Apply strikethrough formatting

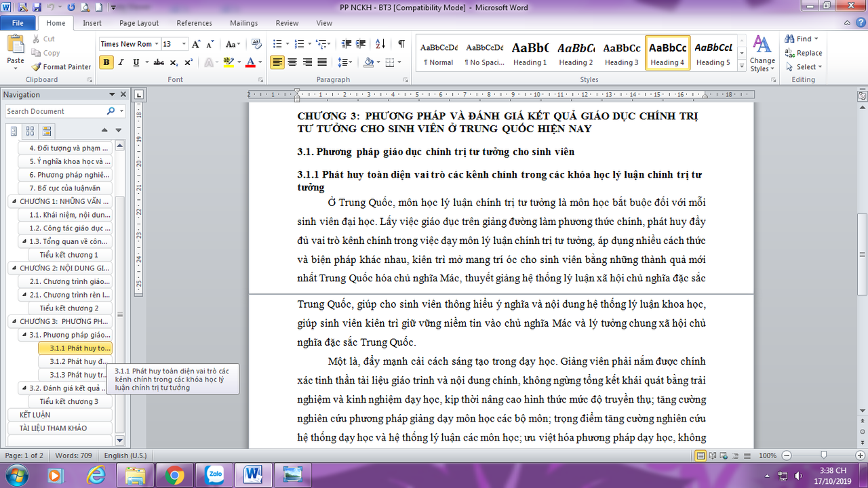tap(159, 62)
